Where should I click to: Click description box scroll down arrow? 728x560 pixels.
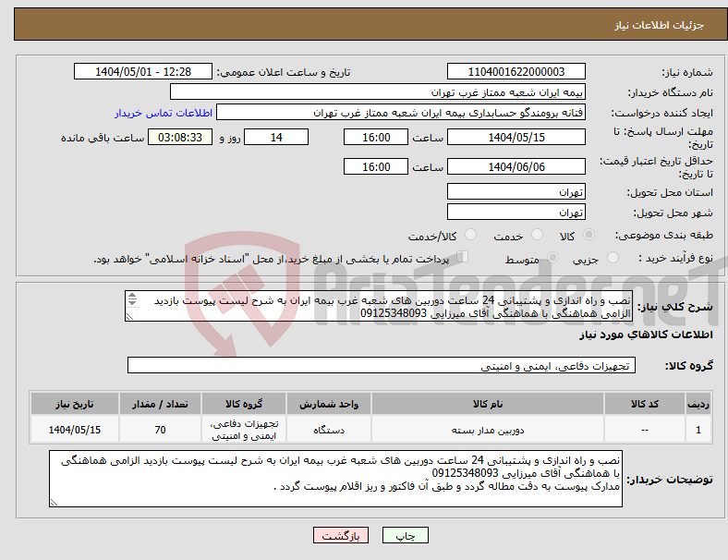132,303
